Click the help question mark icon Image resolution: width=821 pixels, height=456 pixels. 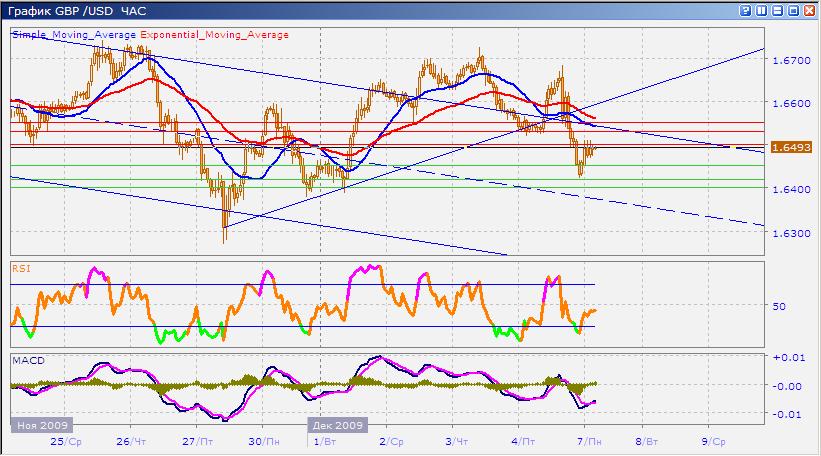coord(746,10)
